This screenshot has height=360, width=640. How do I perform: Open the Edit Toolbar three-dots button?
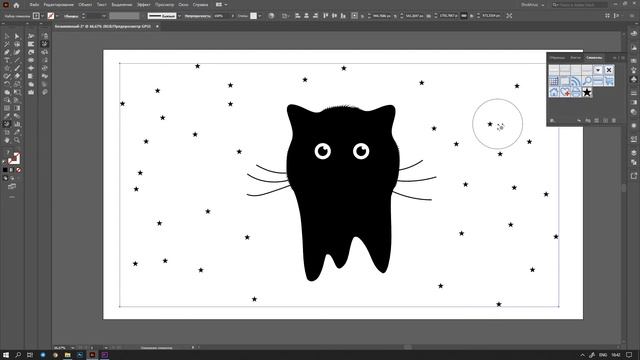pos(12,197)
